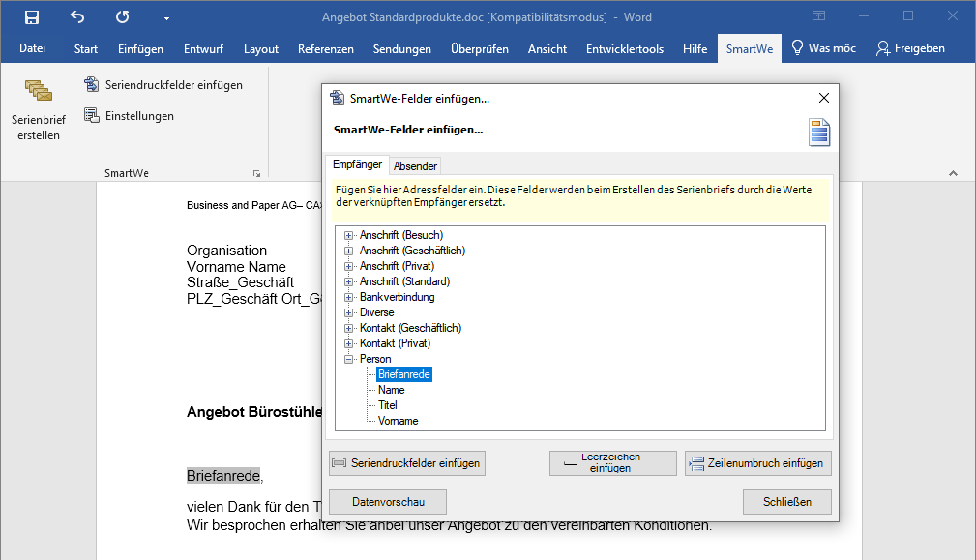Screen dimensions: 976x560
Task: Click the Schließen button
Action: [786, 502]
